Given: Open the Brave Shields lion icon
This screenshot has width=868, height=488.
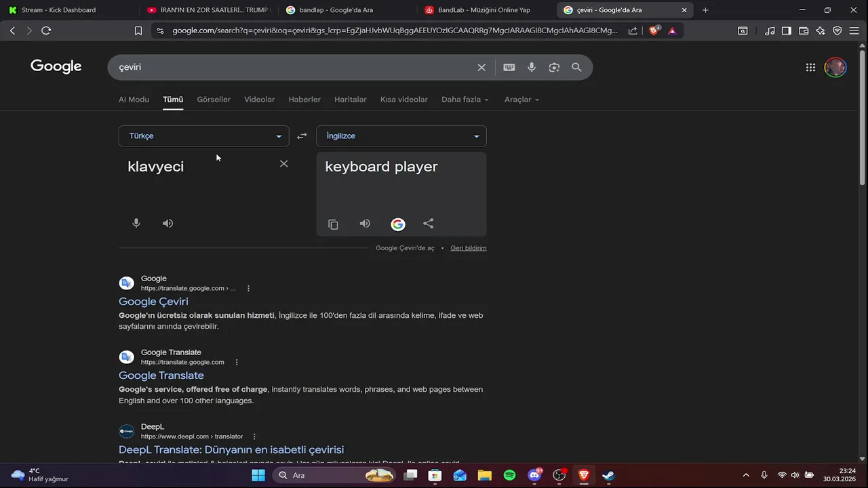Looking at the screenshot, I should tap(654, 30).
